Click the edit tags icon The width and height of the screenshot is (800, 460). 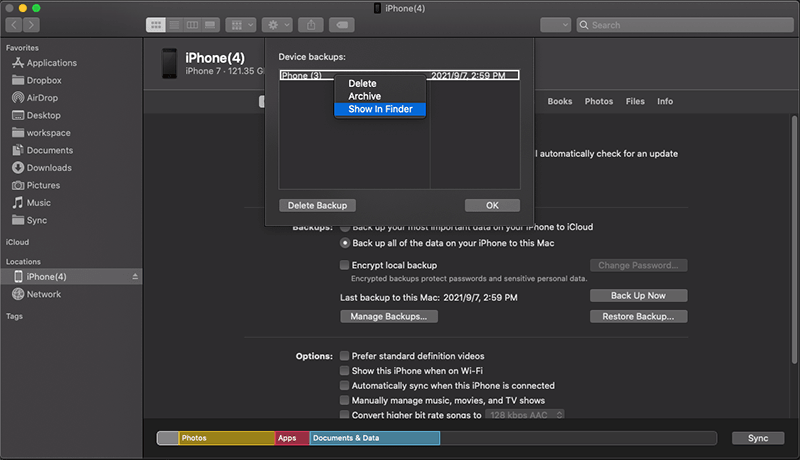point(342,25)
